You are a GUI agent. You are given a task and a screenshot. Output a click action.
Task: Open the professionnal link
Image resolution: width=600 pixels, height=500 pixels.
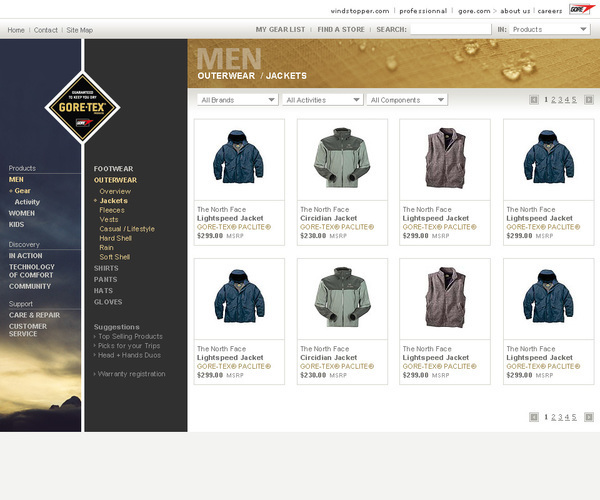click(423, 11)
